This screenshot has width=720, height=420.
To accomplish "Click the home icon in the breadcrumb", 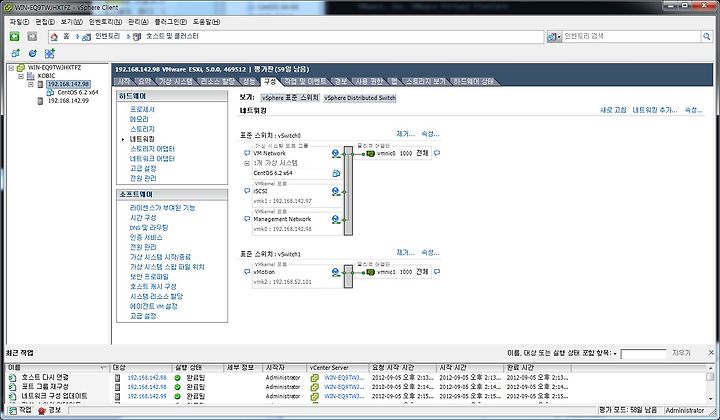I will click(54, 36).
